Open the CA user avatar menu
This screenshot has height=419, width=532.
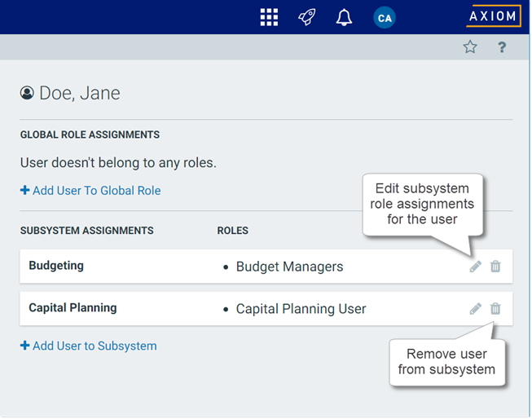click(x=384, y=17)
